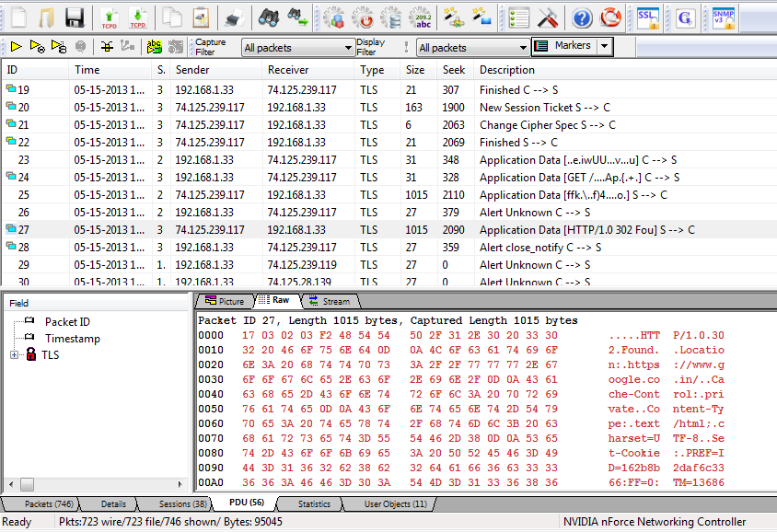Viewport: 777px width, 532px height.
Task: Click the hammer and wrench tools icon
Action: point(549,17)
